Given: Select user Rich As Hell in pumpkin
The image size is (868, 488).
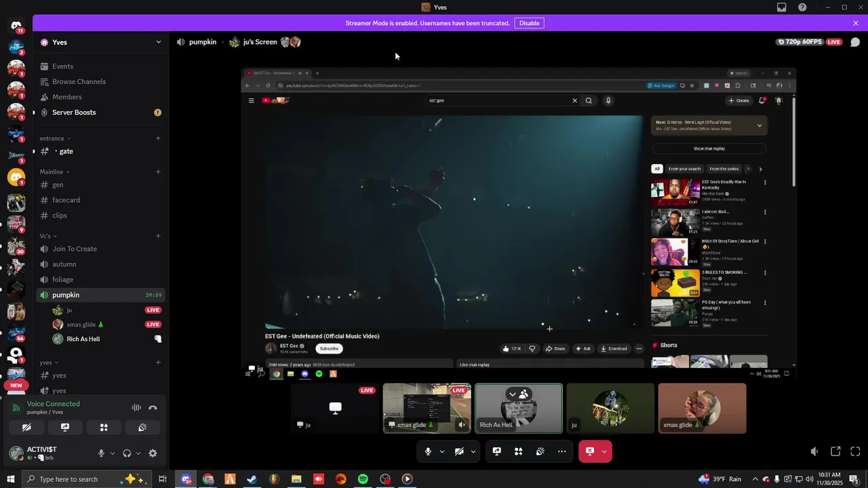Looking at the screenshot, I should click(x=107, y=339).
